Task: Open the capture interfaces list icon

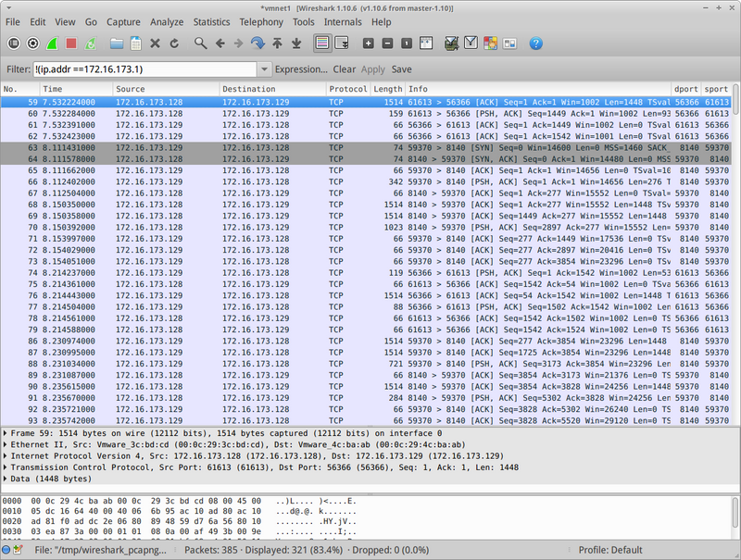Action: coord(14,44)
